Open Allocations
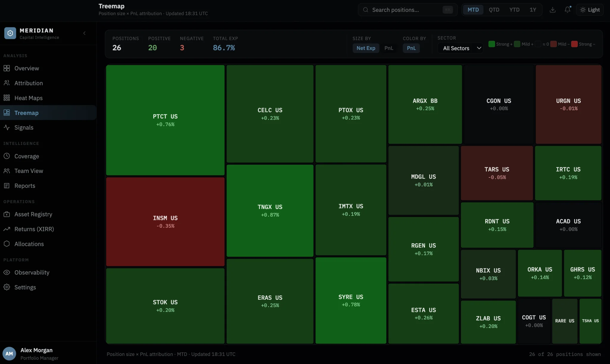This screenshot has width=610, height=364. [x=48, y=244]
